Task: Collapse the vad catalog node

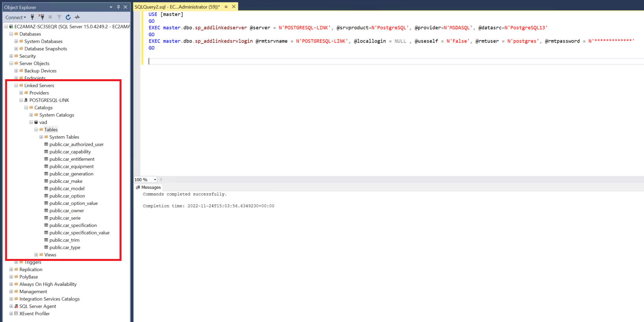Action: (31, 122)
